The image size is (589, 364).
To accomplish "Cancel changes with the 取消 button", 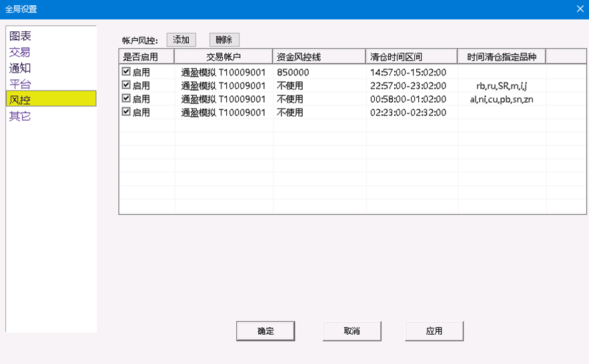I will (x=352, y=331).
